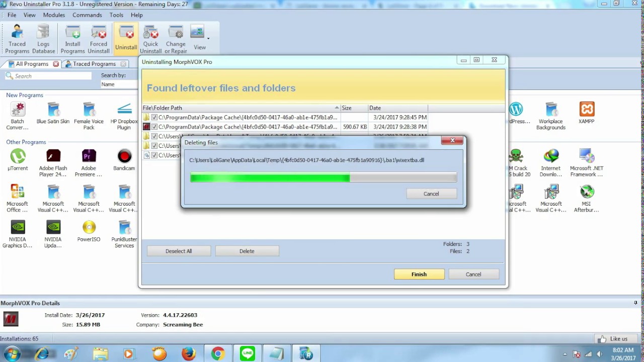Select the HP Dropbox Plugin icon
This screenshot has height=362, width=644.
(x=124, y=116)
